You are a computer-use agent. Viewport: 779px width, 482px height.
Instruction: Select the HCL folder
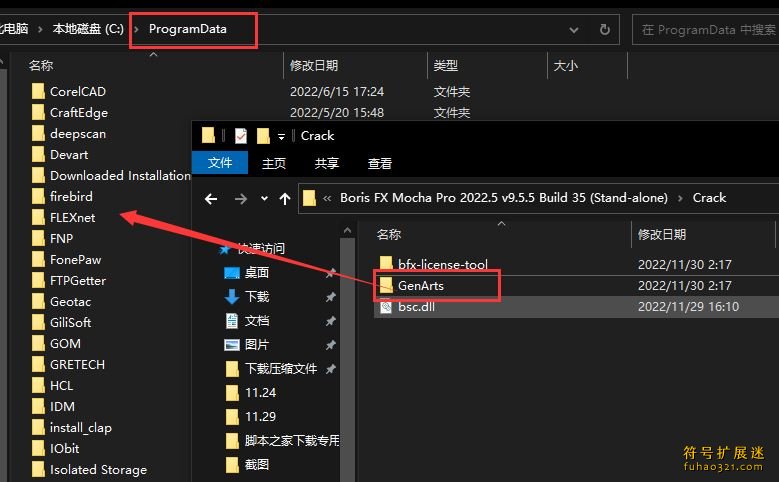52,386
